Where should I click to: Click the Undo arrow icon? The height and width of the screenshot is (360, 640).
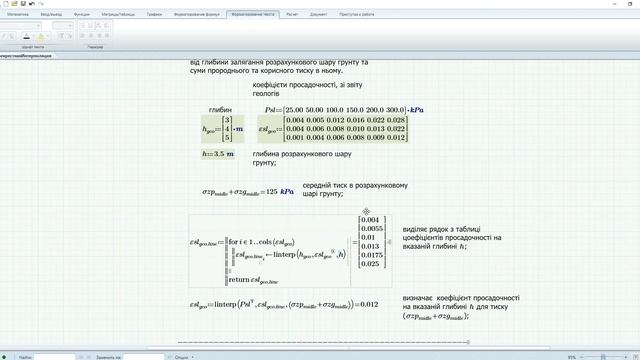coord(32,3)
